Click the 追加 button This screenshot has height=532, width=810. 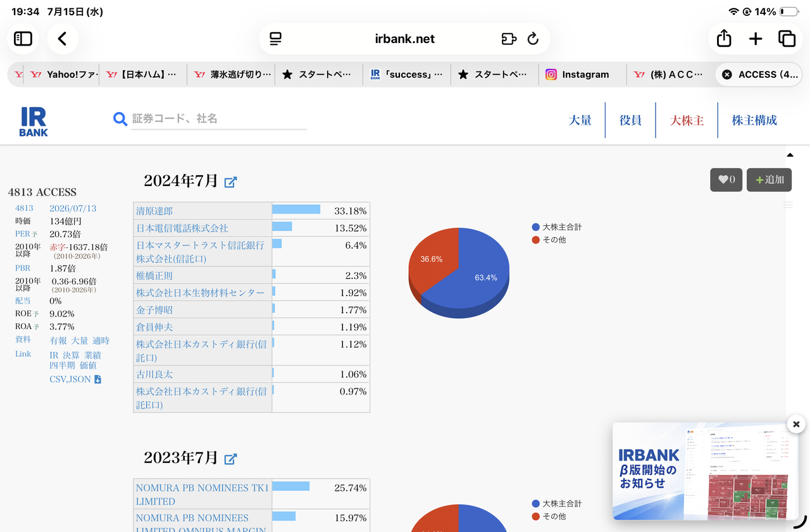click(769, 180)
